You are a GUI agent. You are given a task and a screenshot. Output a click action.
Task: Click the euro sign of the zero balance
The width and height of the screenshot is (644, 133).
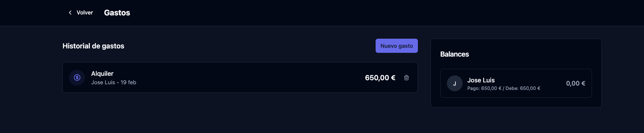[583, 83]
